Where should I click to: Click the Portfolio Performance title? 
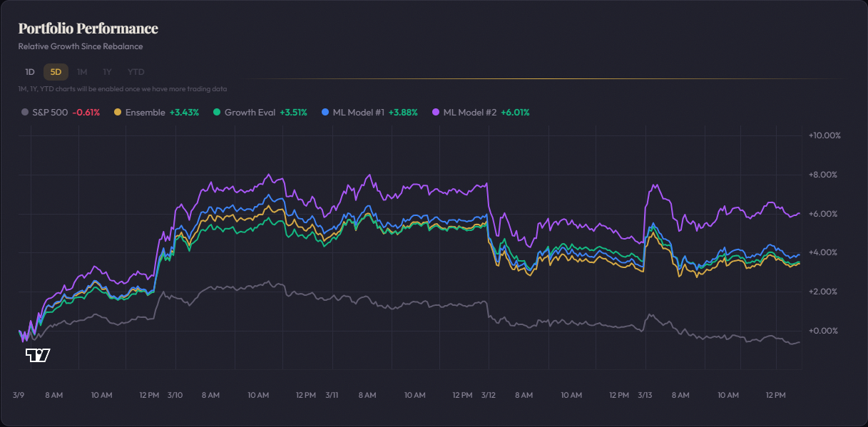click(88, 29)
